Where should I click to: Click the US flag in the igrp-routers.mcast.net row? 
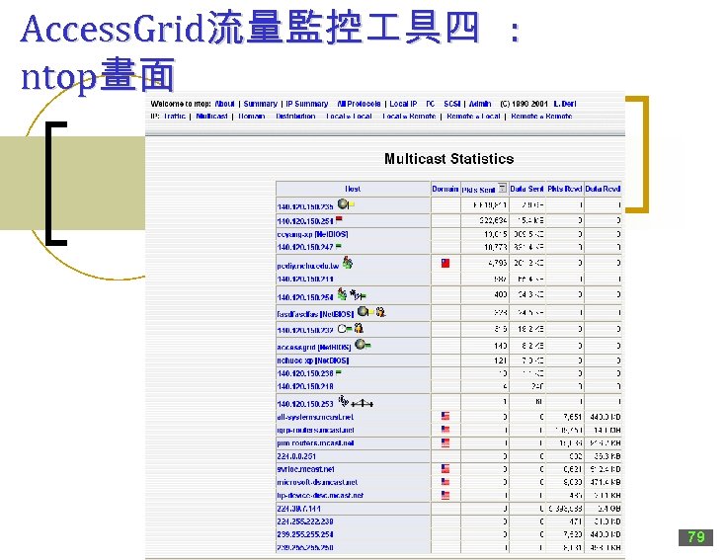pos(445,429)
